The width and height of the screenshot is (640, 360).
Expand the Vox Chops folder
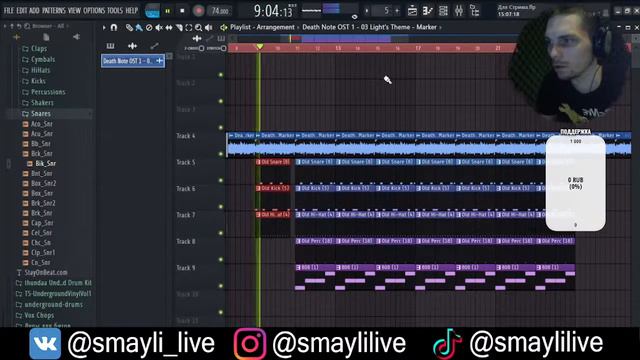coord(34,315)
